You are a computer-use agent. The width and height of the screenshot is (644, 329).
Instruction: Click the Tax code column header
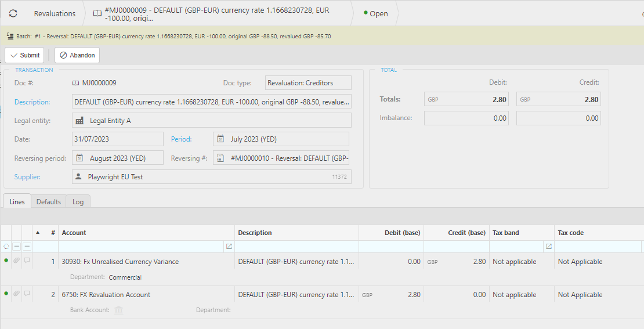(x=599, y=233)
